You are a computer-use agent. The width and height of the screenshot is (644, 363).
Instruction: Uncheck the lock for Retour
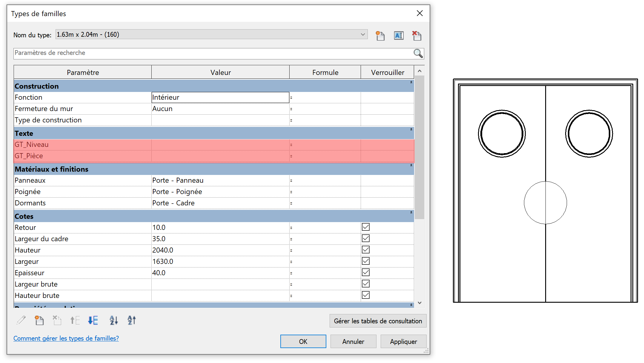[365, 227]
